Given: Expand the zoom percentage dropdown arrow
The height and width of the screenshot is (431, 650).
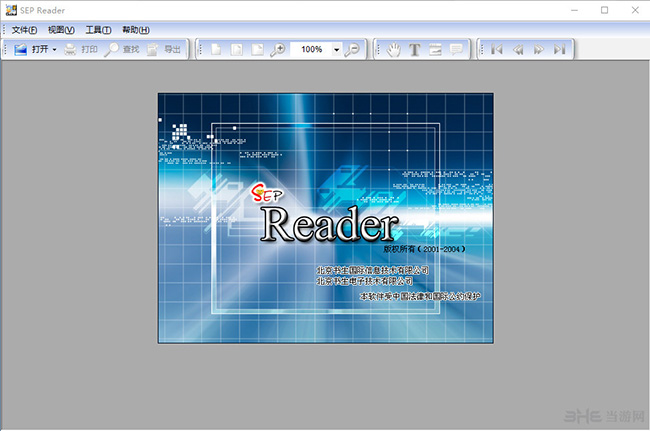Looking at the screenshot, I should 337,49.
